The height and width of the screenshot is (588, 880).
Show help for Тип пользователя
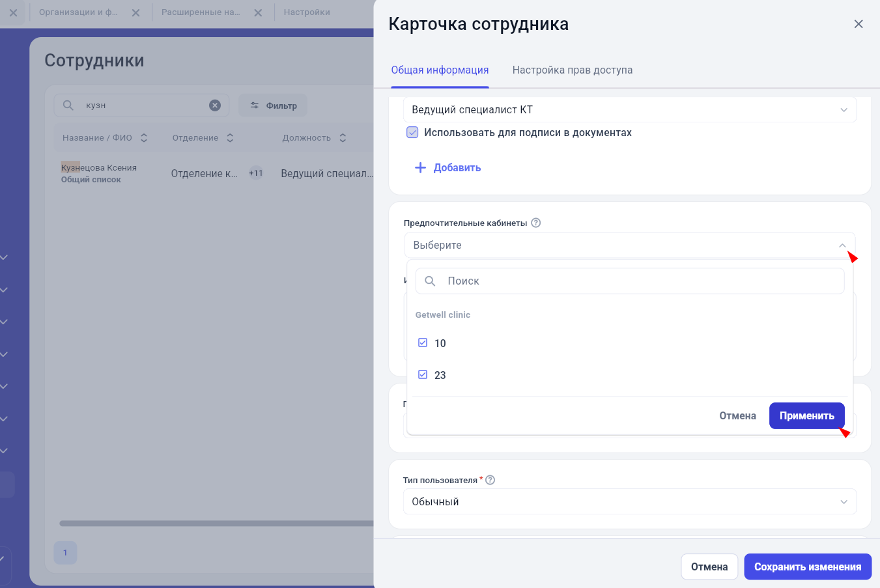[490, 480]
